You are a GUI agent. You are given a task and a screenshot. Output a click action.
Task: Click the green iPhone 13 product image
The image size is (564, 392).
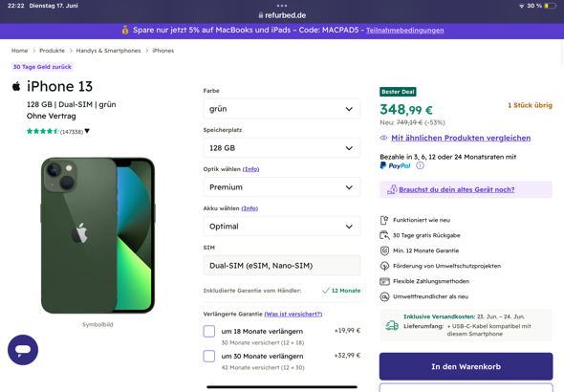[x=98, y=235]
